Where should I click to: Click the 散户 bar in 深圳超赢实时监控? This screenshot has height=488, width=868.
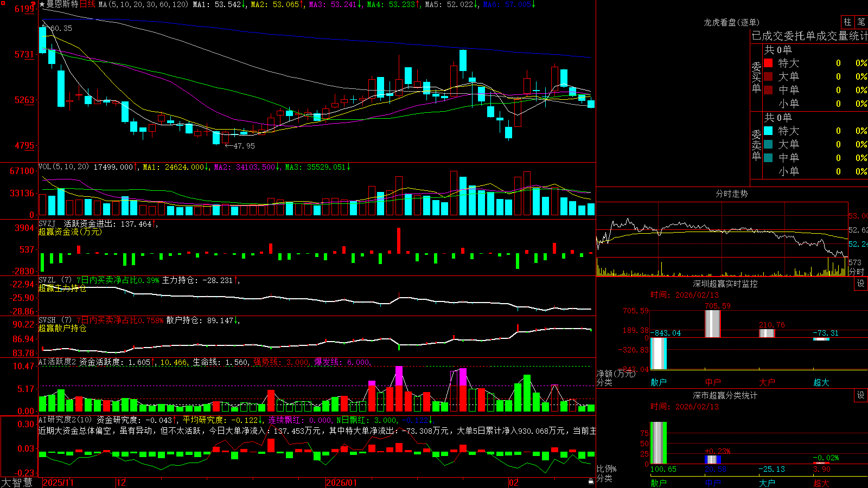[x=659, y=354]
